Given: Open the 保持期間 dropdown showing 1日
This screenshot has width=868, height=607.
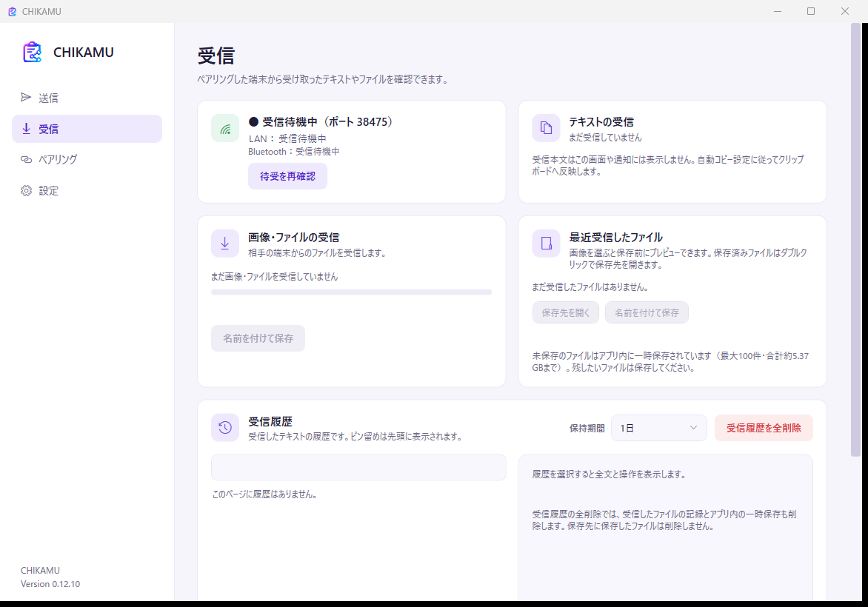Looking at the screenshot, I should 658,428.
